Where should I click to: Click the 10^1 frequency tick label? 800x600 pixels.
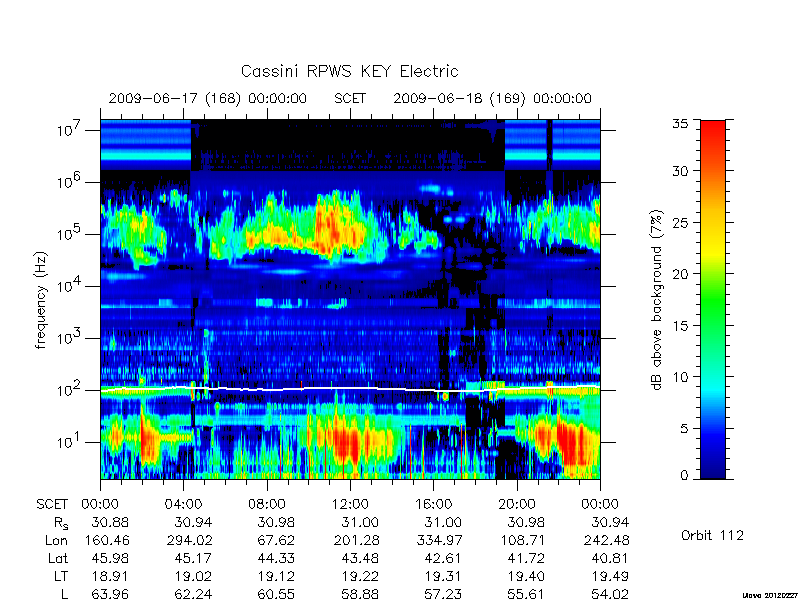click(x=70, y=442)
